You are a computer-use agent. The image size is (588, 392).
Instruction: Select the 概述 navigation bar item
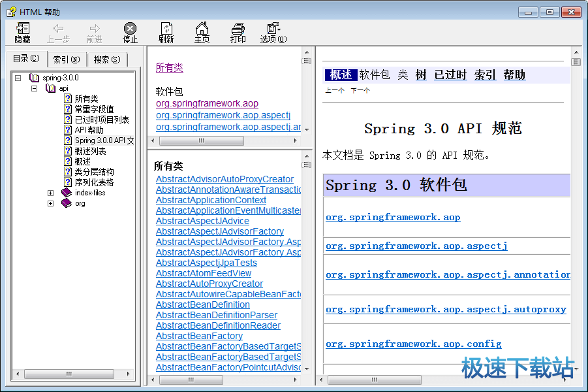(341, 74)
